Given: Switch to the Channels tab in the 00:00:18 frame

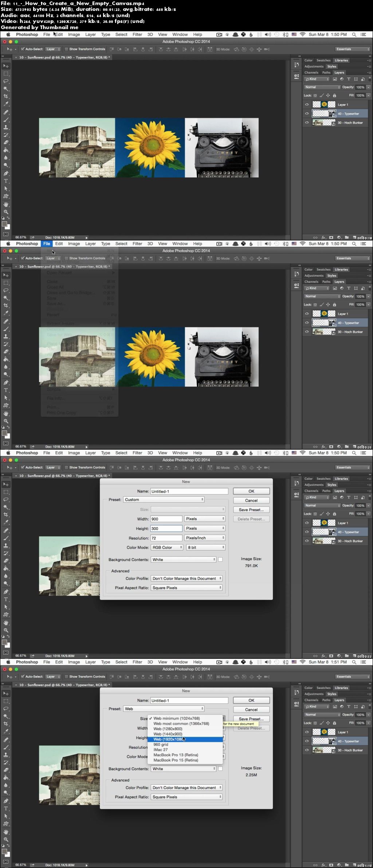Looking at the screenshot, I should click(311, 73).
